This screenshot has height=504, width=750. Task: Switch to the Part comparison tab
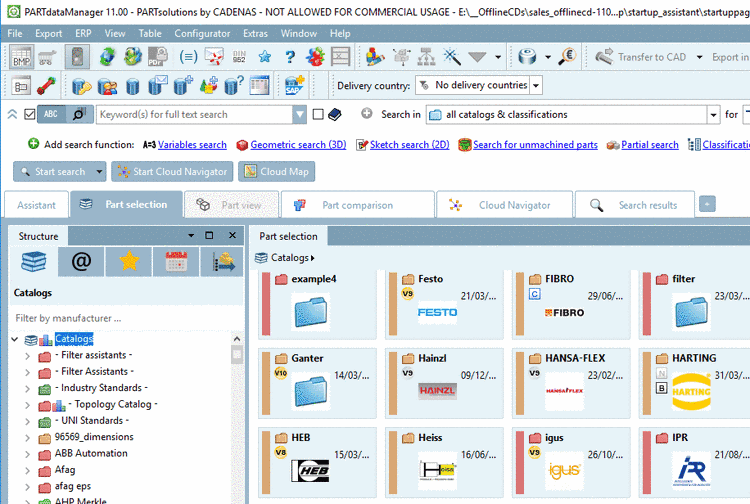click(358, 205)
